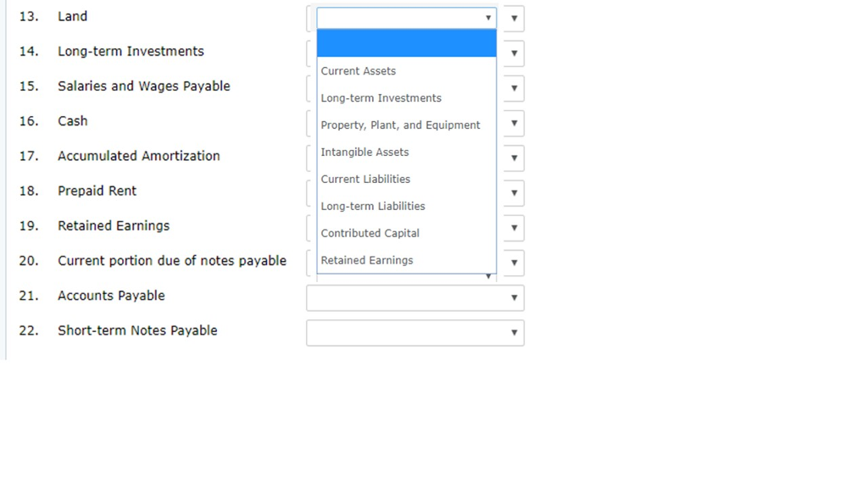Collapse the open Land dropdown arrow
The height and width of the screenshot is (488, 868).
(x=488, y=18)
